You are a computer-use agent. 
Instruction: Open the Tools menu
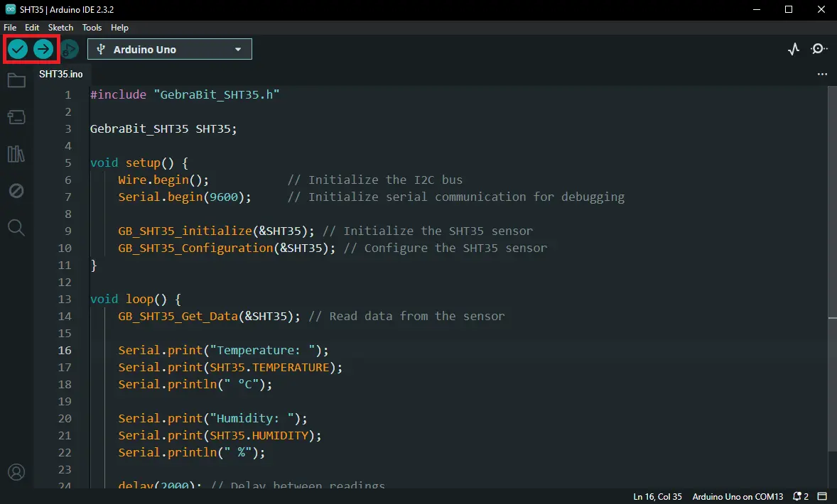92,27
